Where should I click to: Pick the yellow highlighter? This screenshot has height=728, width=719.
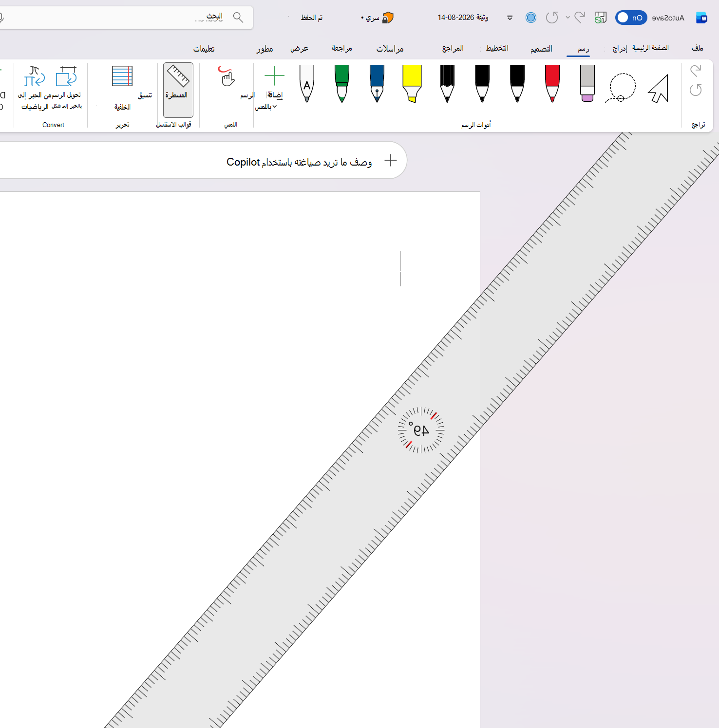(x=412, y=84)
